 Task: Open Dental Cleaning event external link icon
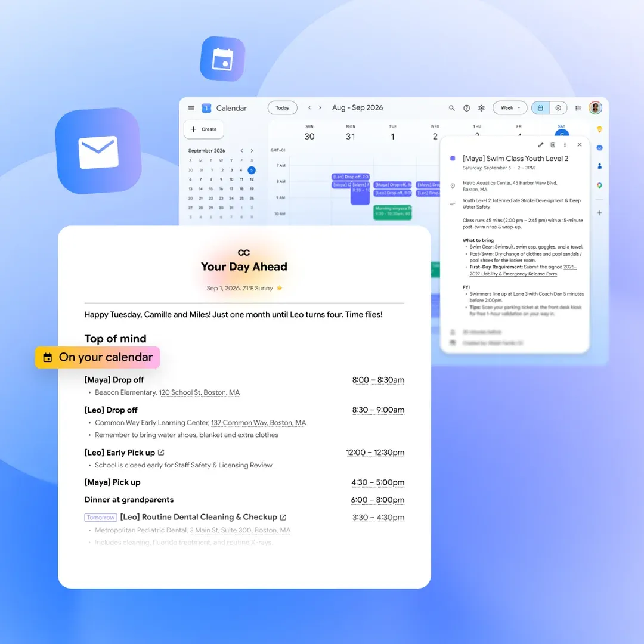(x=283, y=517)
